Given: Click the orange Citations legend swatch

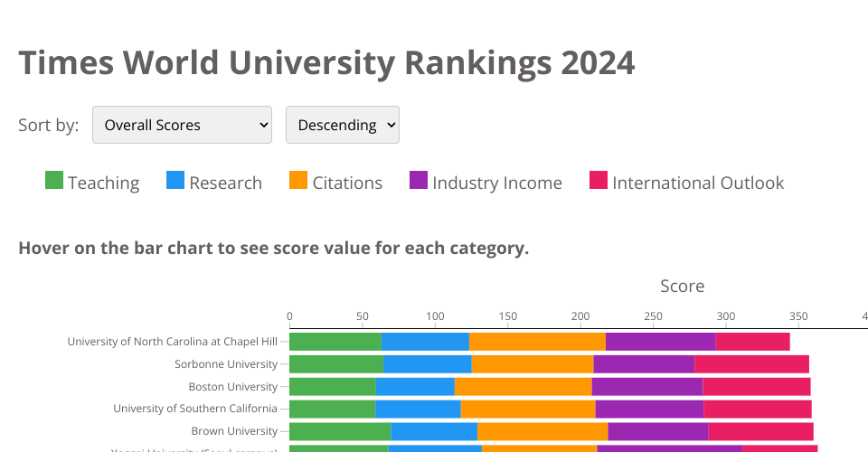Looking at the screenshot, I should click(x=298, y=181).
